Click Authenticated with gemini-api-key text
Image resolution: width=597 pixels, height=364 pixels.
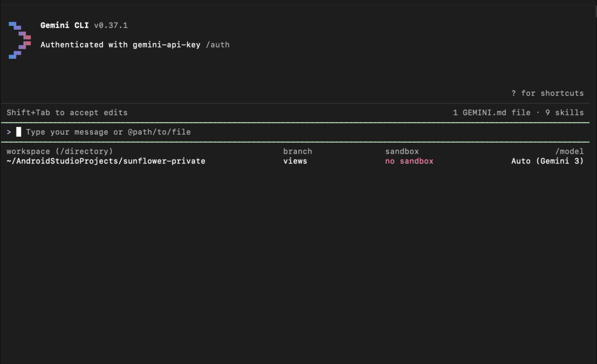coord(120,44)
